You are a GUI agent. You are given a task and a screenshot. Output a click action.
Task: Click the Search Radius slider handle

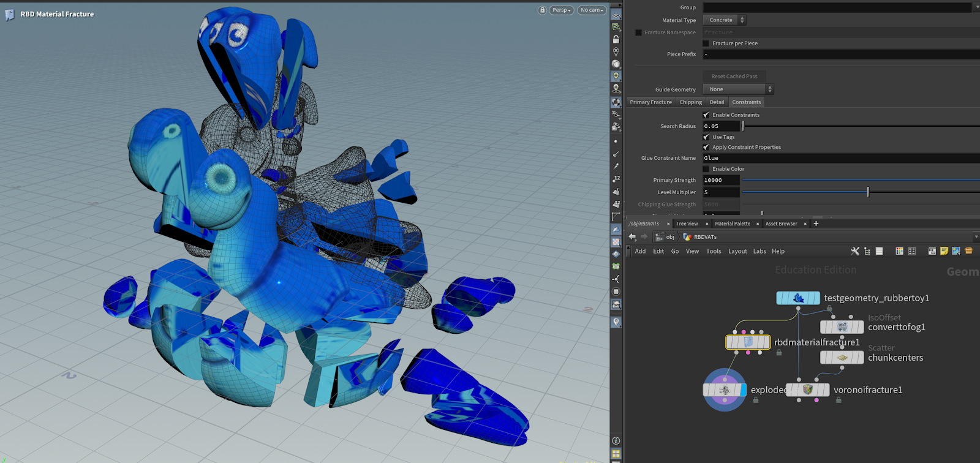[x=744, y=126]
